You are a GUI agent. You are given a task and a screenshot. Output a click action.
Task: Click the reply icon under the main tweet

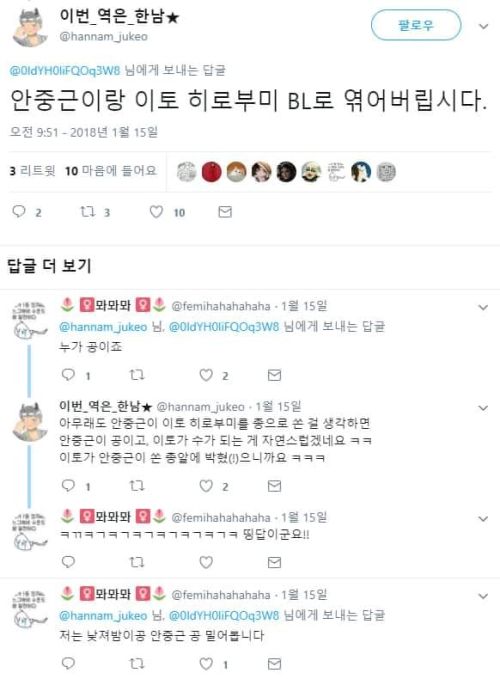[x=19, y=212]
